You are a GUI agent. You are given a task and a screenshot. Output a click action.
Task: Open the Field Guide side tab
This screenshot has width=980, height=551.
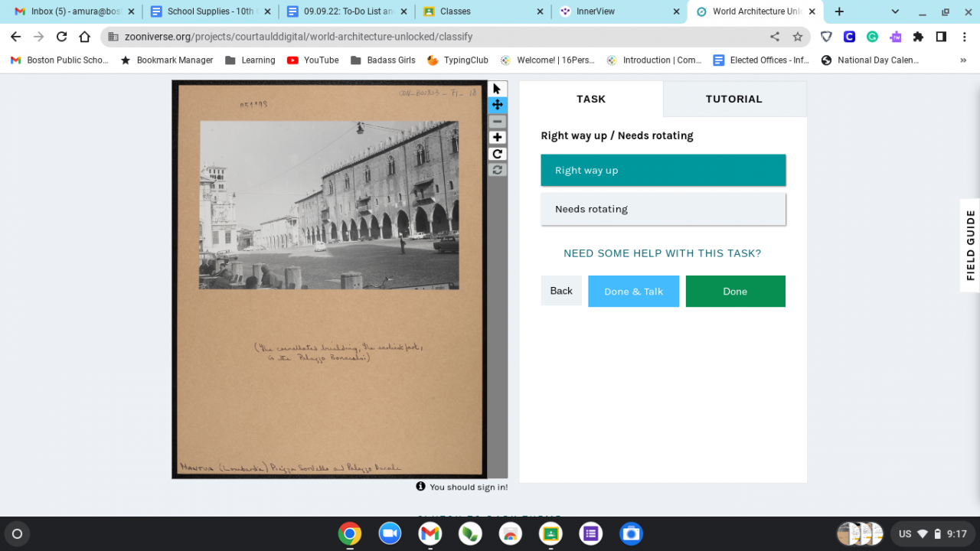click(x=970, y=245)
